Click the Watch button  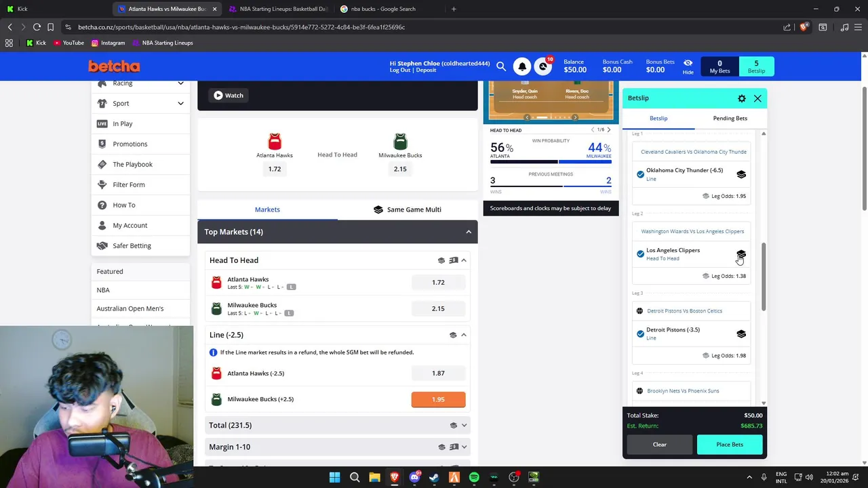229,96
